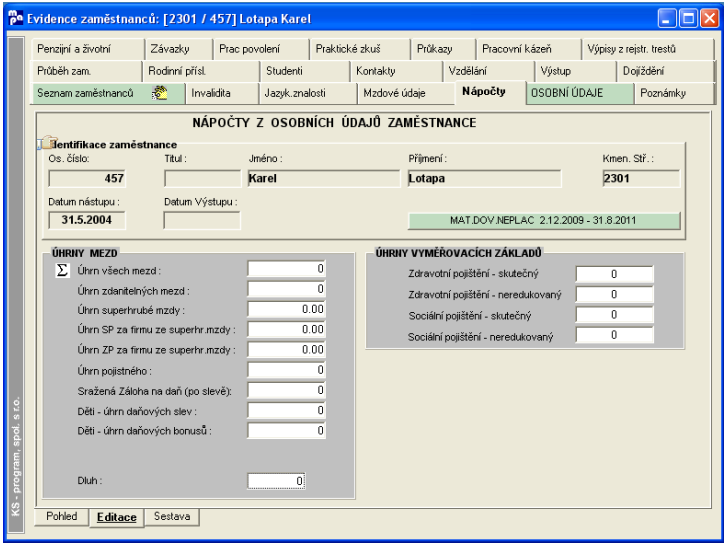Image resolution: width=726 pixels, height=545 pixels.
Task: Click the application icon in title bar
Action: pos(16,18)
